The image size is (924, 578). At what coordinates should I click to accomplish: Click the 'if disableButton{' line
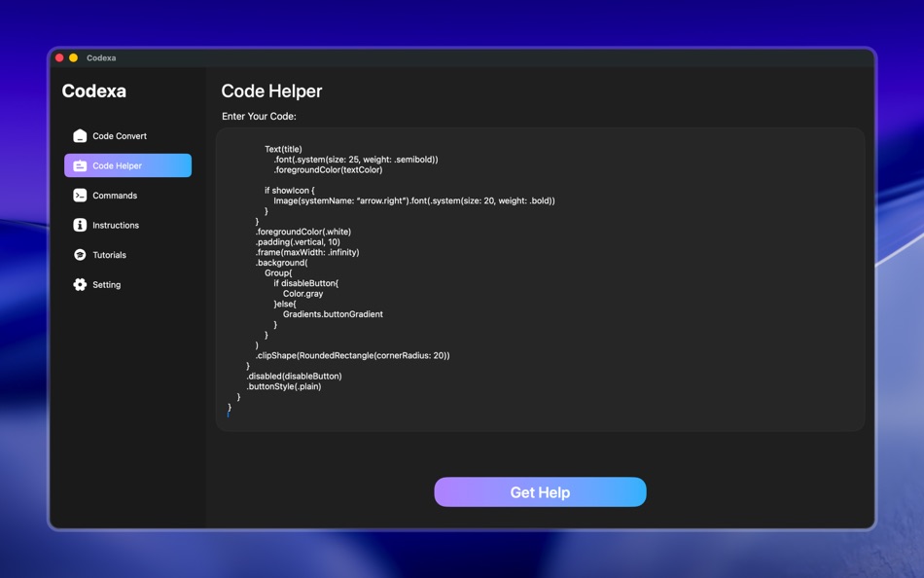(x=305, y=283)
